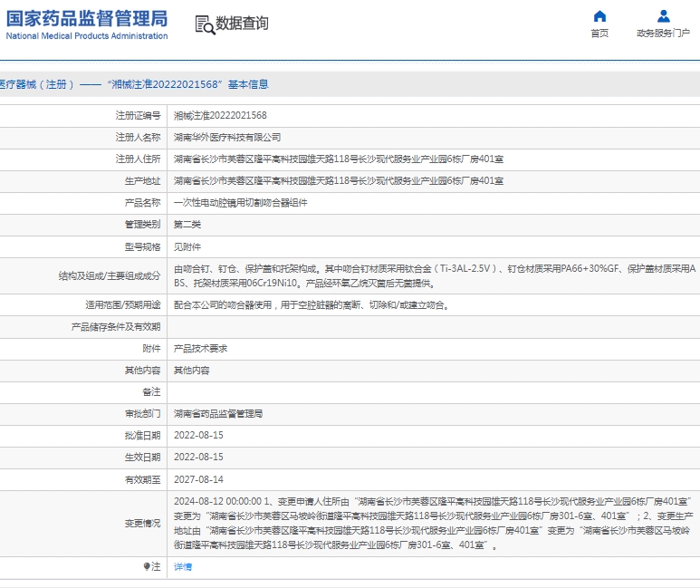Click the 批准日期 label

(142, 435)
